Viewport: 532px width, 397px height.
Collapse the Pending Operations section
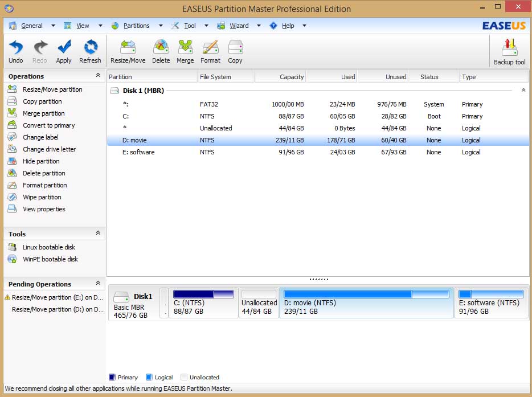[x=98, y=284]
